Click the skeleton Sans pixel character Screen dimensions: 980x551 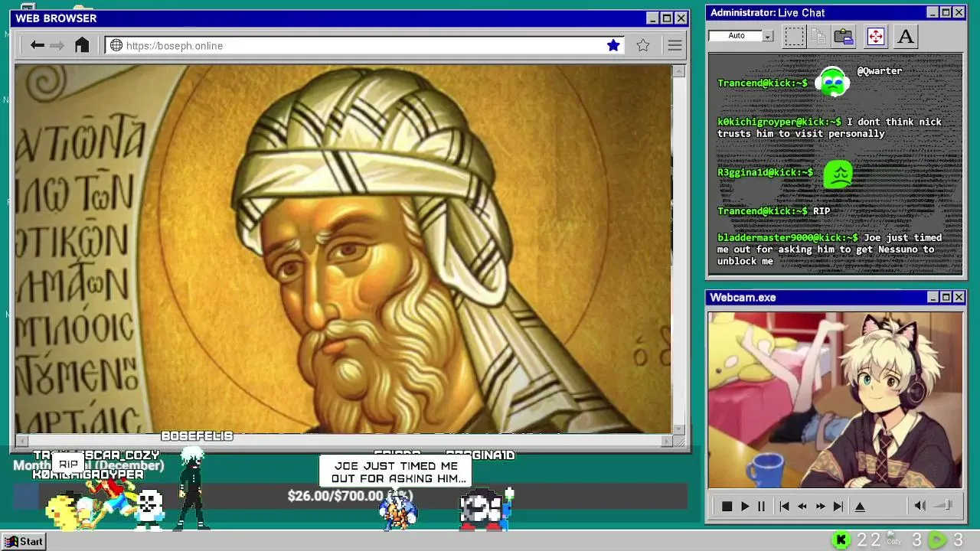click(149, 510)
